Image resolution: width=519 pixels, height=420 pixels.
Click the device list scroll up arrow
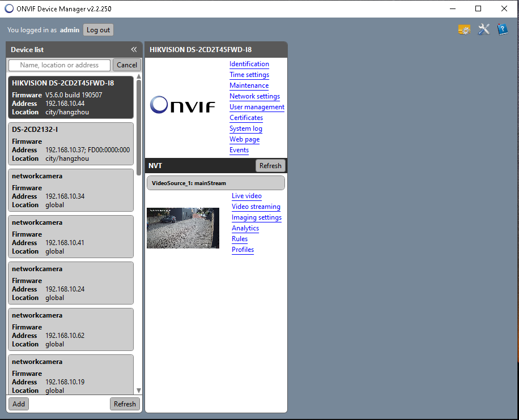click(x=139, y=76)
